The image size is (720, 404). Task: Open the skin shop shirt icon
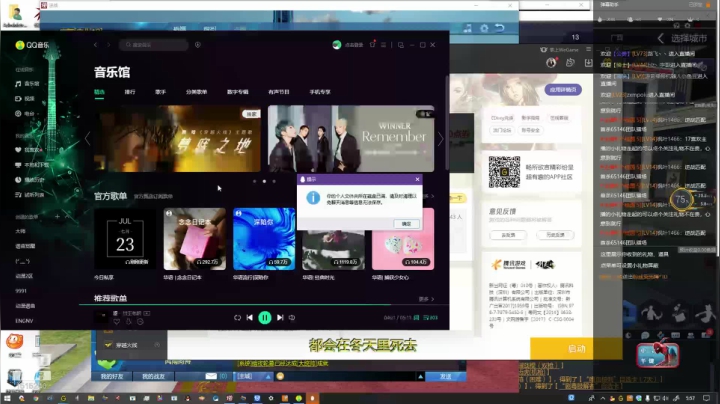(x=372, y=45)
